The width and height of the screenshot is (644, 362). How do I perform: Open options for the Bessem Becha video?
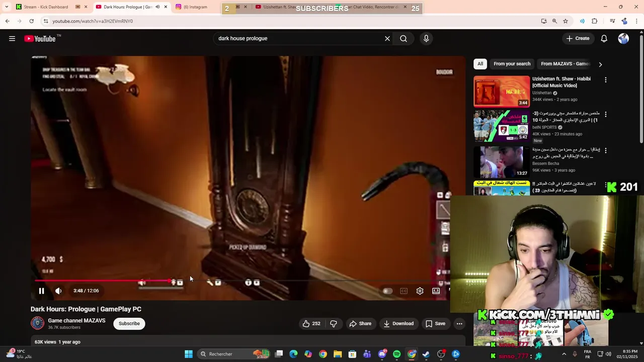[x=605, y=150]
